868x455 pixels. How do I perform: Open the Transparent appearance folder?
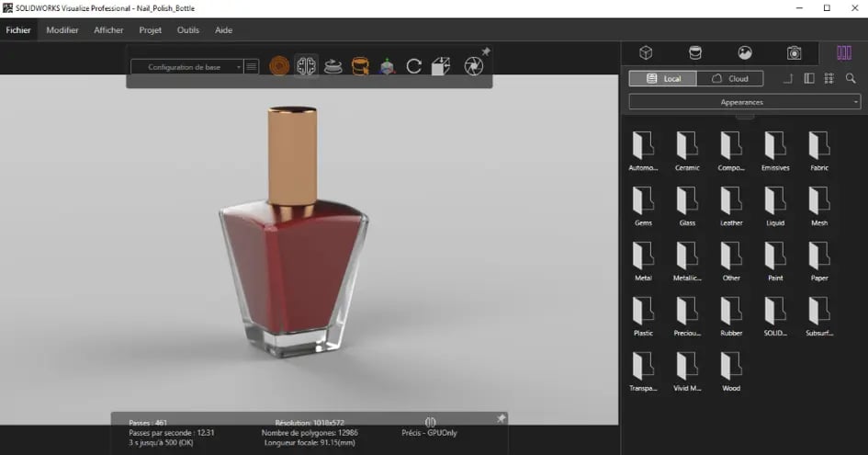pos(643,371)
